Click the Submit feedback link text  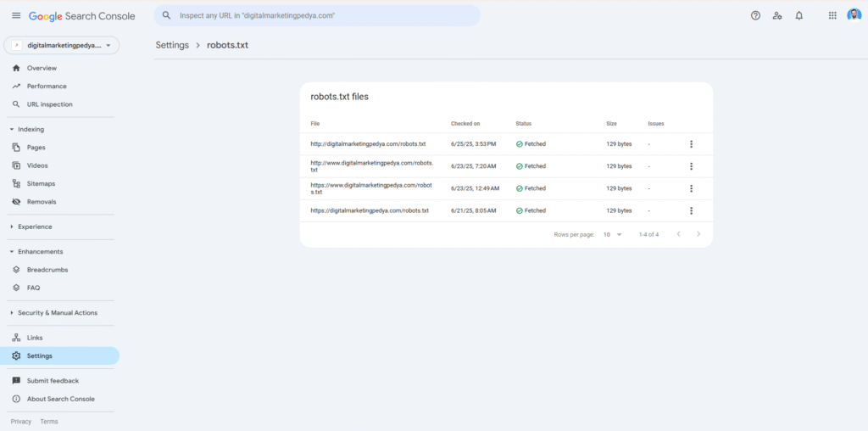[x=53, y=381]
